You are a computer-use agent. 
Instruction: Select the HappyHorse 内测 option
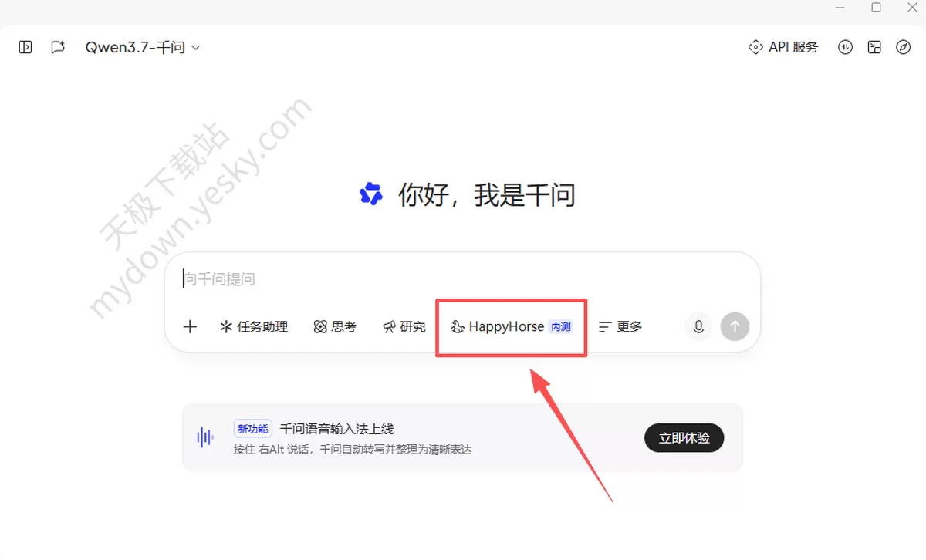[512, 326]
